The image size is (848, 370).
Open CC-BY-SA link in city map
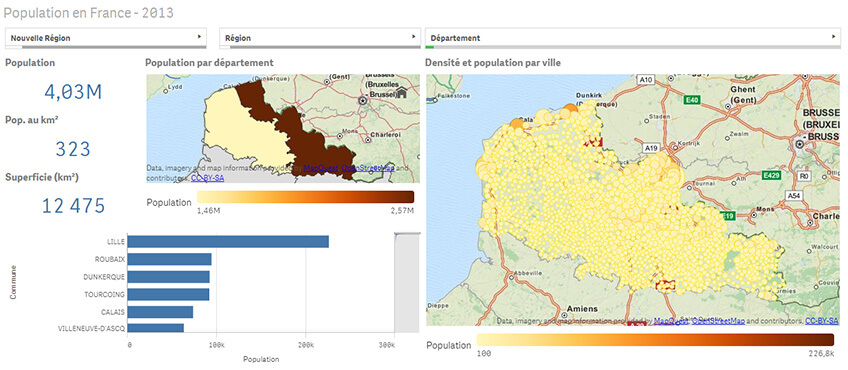coord(822,321)
